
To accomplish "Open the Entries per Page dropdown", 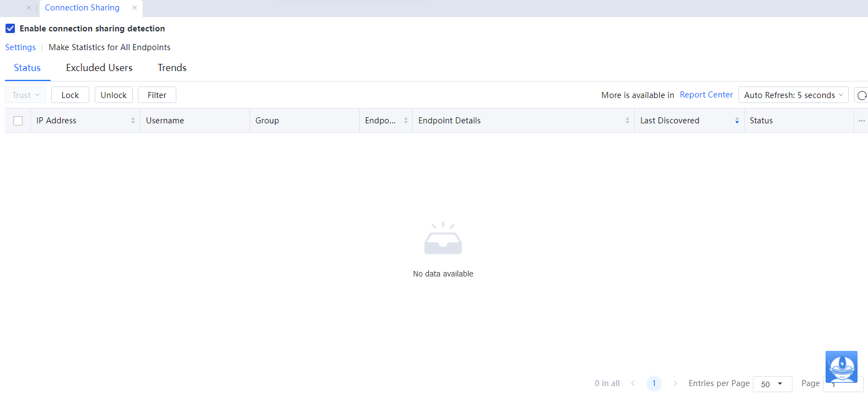I will pos(772,384).
